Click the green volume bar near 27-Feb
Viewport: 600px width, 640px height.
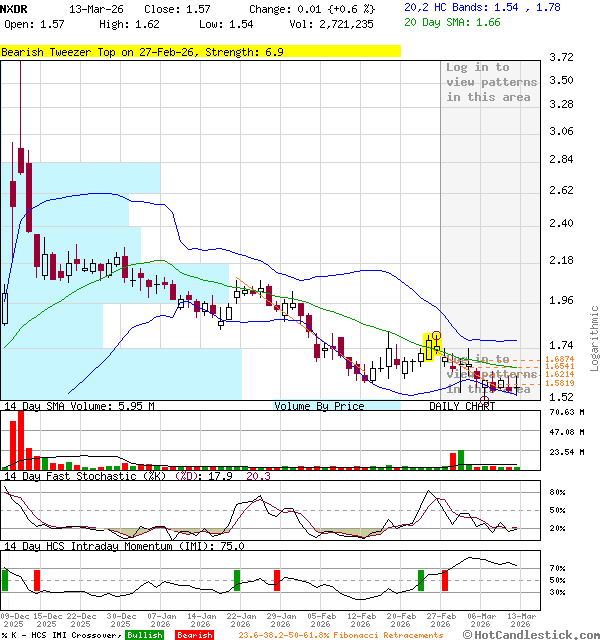[x=452, y=461]
